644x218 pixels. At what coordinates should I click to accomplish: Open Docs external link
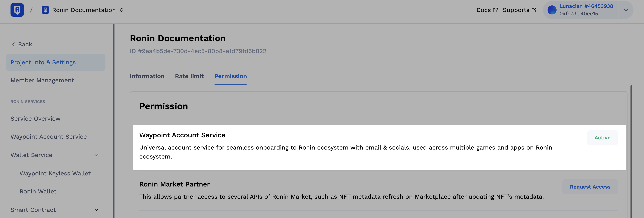(487, 10)
